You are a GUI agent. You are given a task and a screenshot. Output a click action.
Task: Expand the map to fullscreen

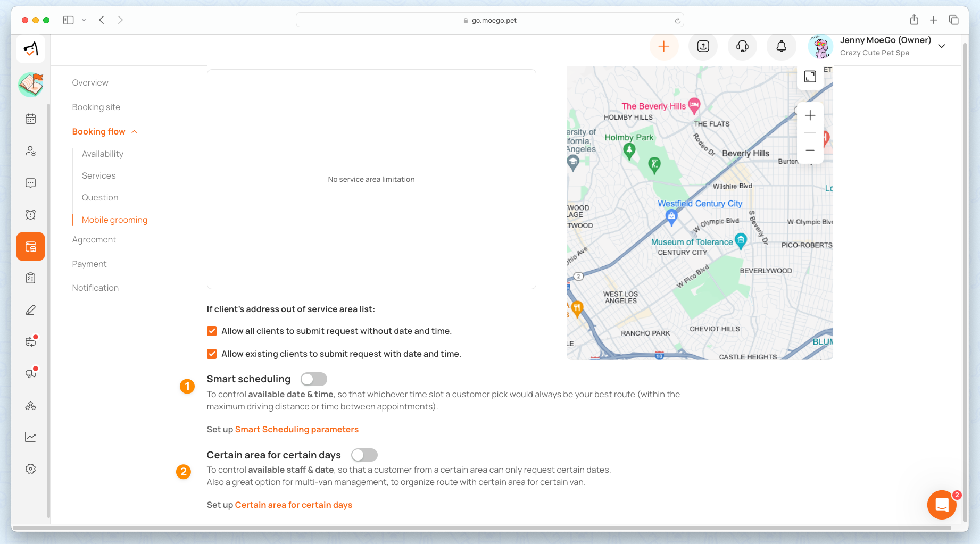(810, 77)
